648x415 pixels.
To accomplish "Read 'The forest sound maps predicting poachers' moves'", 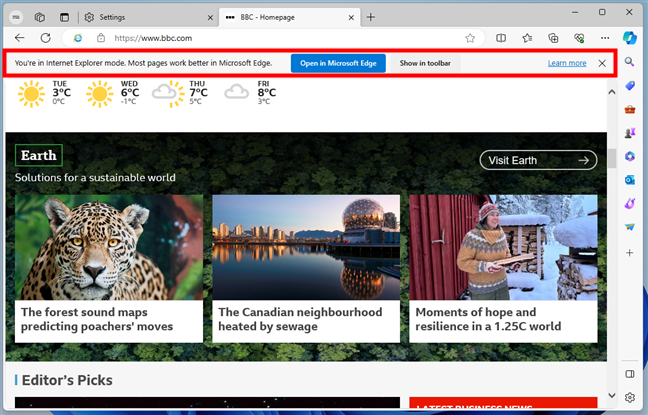I will pyautogui.click(x=97, y=319).
